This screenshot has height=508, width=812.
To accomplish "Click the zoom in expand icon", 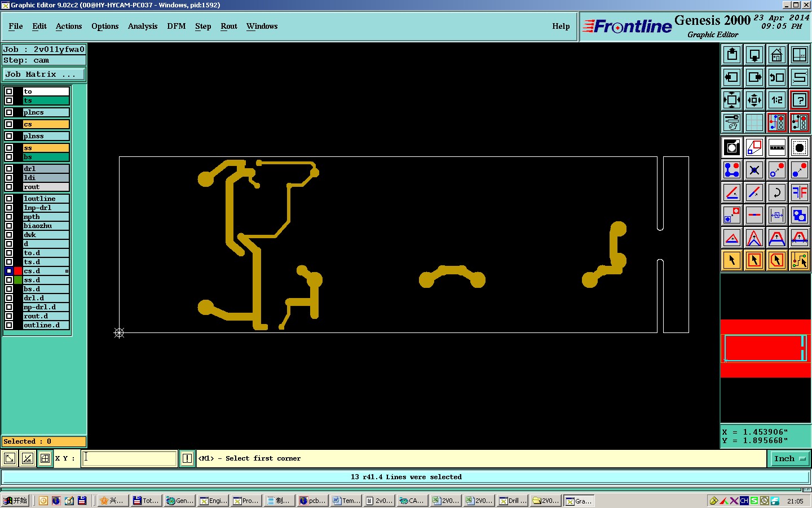I will tap(731, 100).
